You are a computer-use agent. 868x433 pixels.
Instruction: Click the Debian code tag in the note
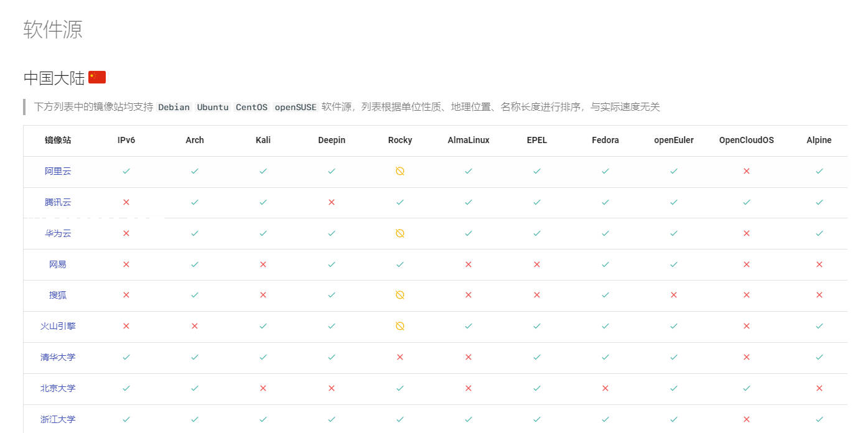pyautogui.click(x=174, y=107)
